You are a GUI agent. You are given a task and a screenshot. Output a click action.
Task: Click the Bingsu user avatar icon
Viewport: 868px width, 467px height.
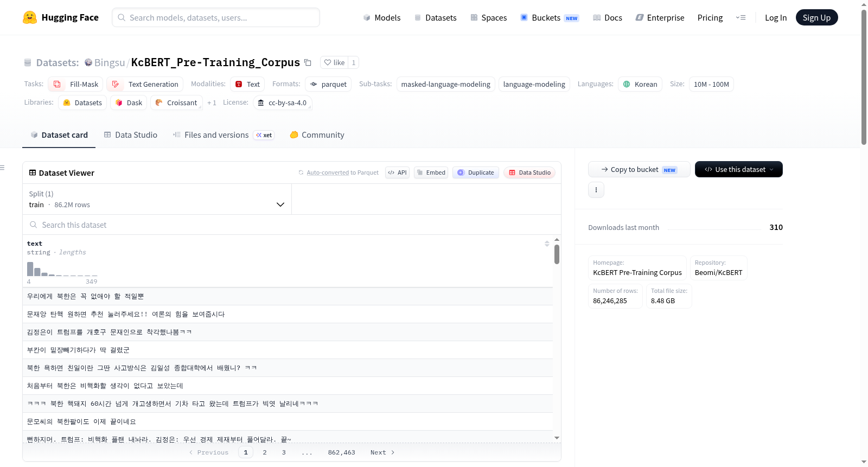88,62
